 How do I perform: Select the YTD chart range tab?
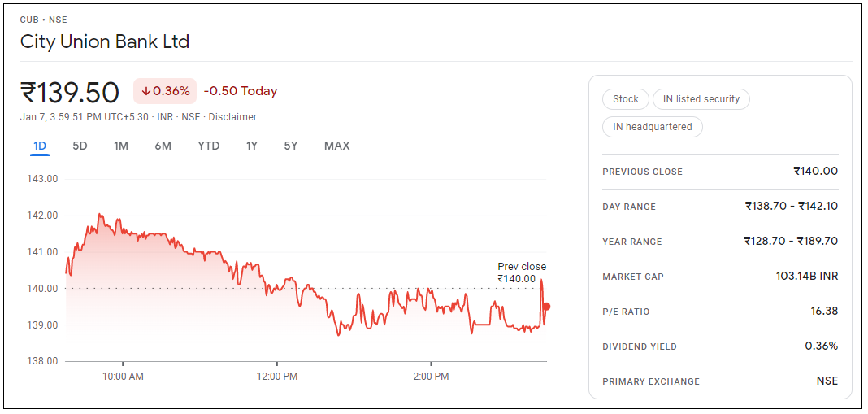(x=209, y=146)
